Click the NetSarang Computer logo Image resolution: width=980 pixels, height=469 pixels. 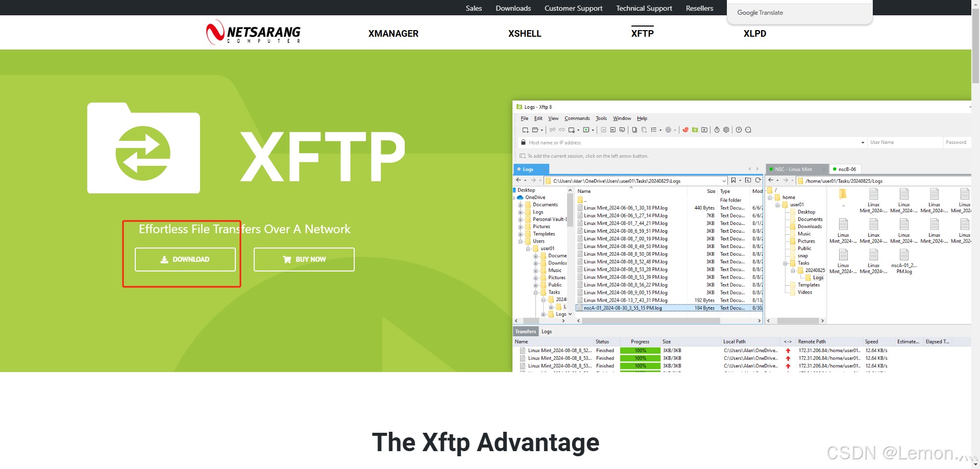pyautogui.click(x=254, y=33)
